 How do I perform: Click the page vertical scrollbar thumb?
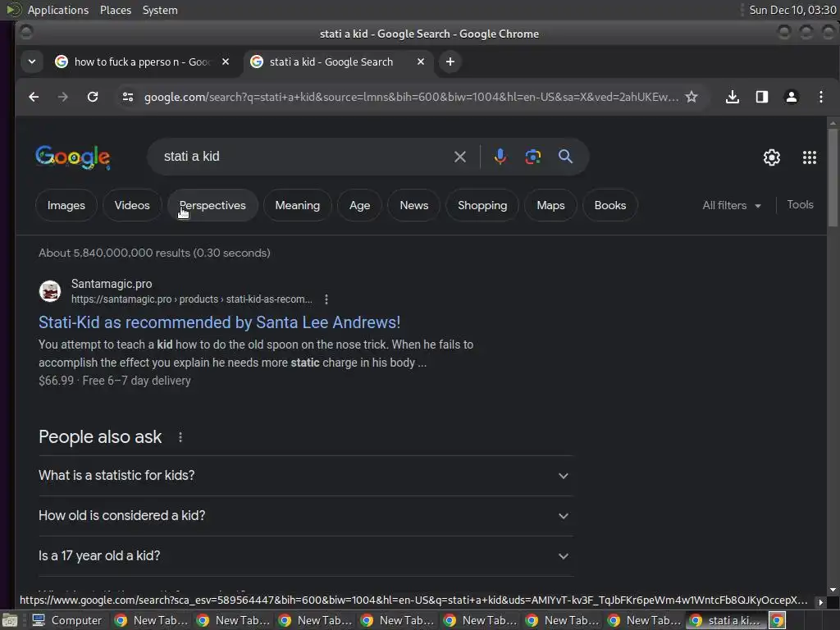click(833, 177)
